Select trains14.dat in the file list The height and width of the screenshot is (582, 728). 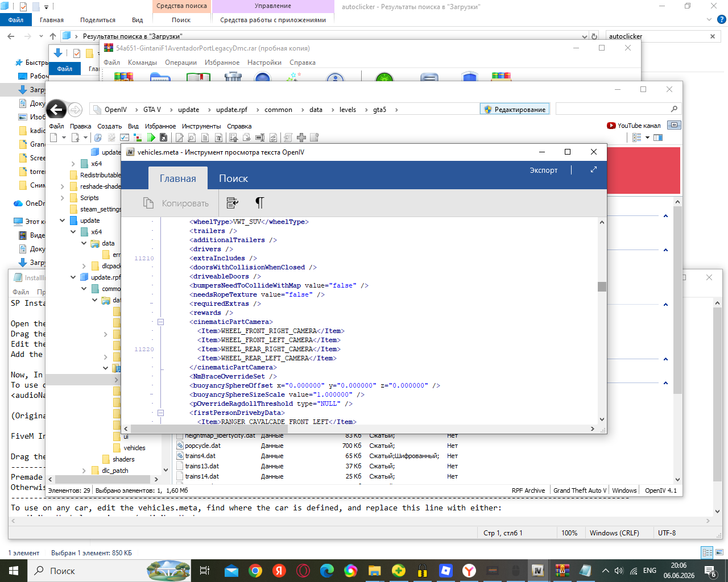pos(202,476)
